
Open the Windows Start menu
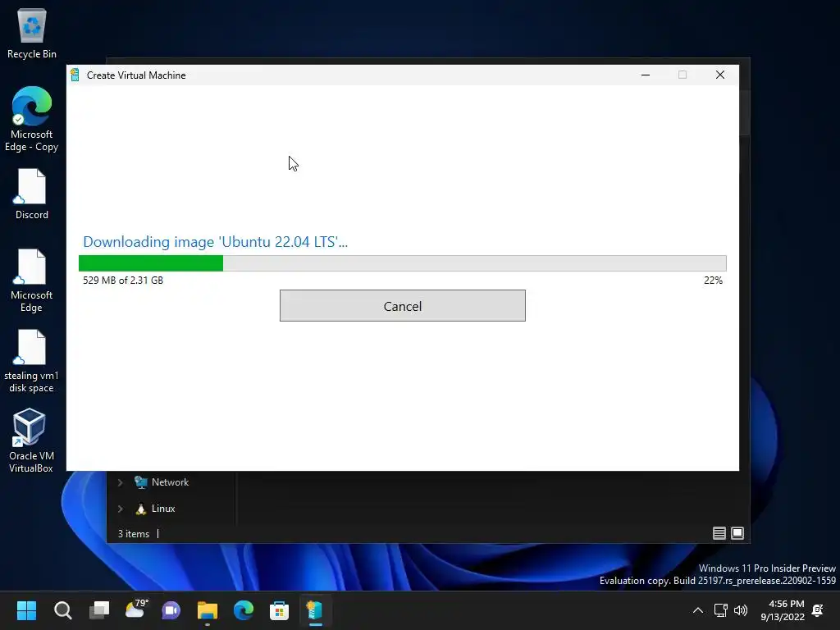(26, 610)
